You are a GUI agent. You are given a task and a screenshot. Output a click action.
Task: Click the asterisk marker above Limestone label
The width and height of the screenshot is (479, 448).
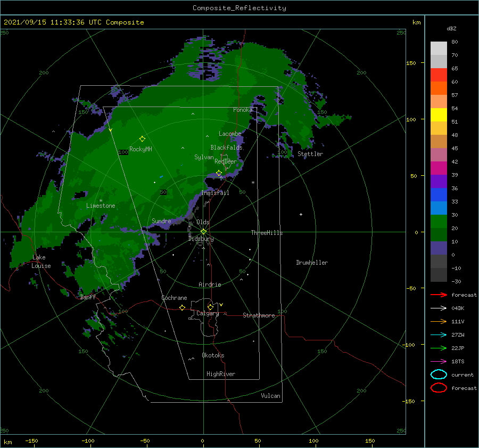(101, 201)
